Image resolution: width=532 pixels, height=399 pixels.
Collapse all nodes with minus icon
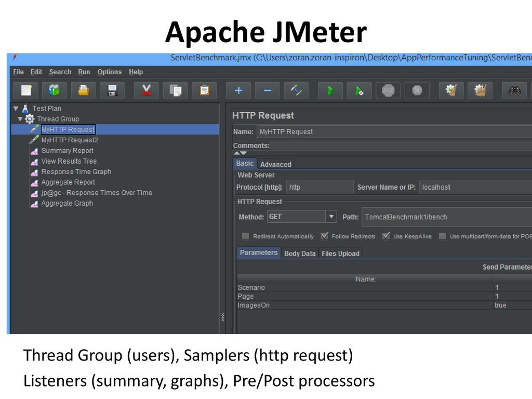(x=268, y=90)
